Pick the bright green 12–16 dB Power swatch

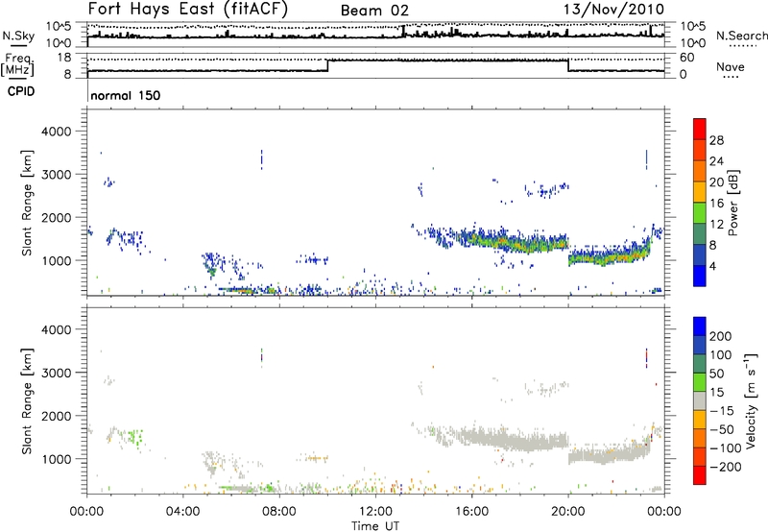pyautogui.click(x=700, y=212)
